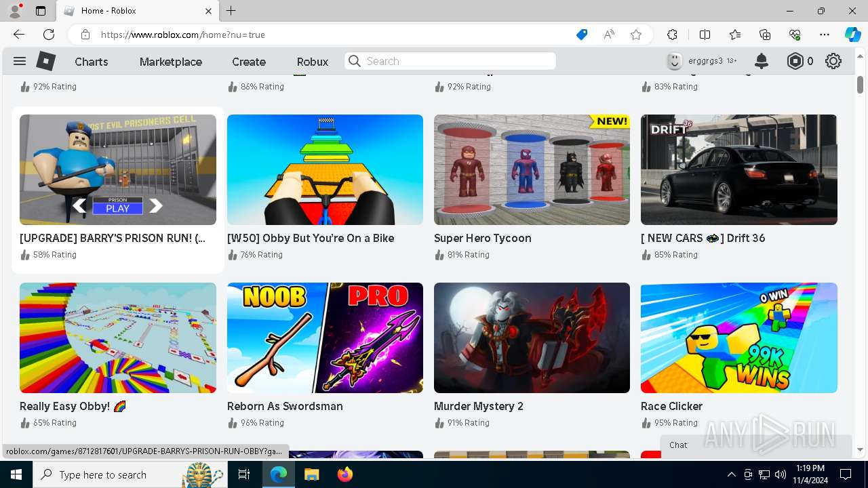Viewport: 868px width, 488px height.
Task: Click the page vertical scrollbar thumb
Action: pos(860,84)
